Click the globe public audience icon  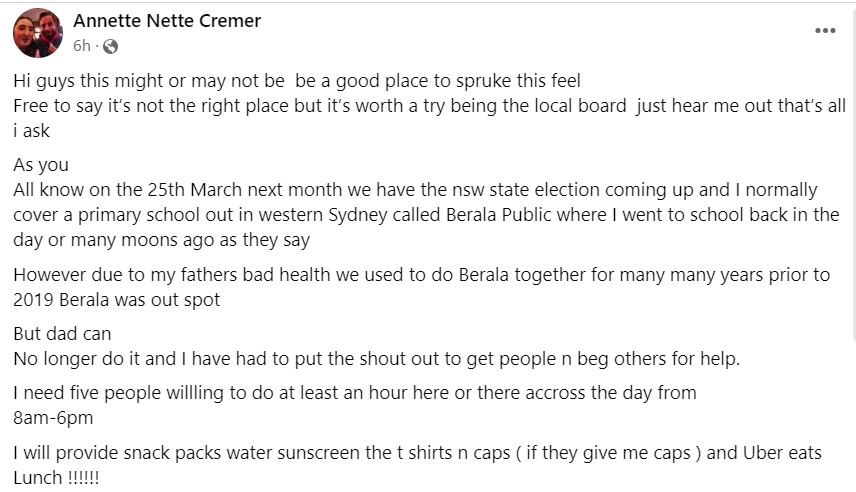point(111,46)
